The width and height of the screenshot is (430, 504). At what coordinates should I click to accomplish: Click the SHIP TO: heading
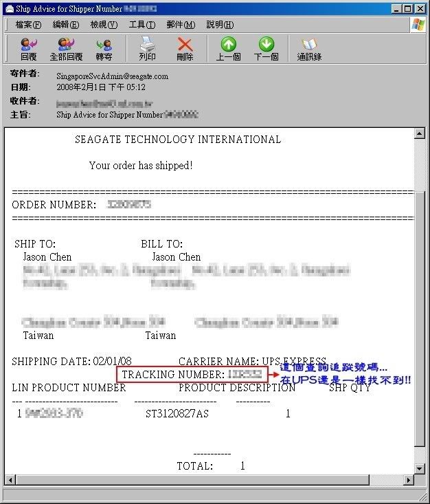click(35, 244)
